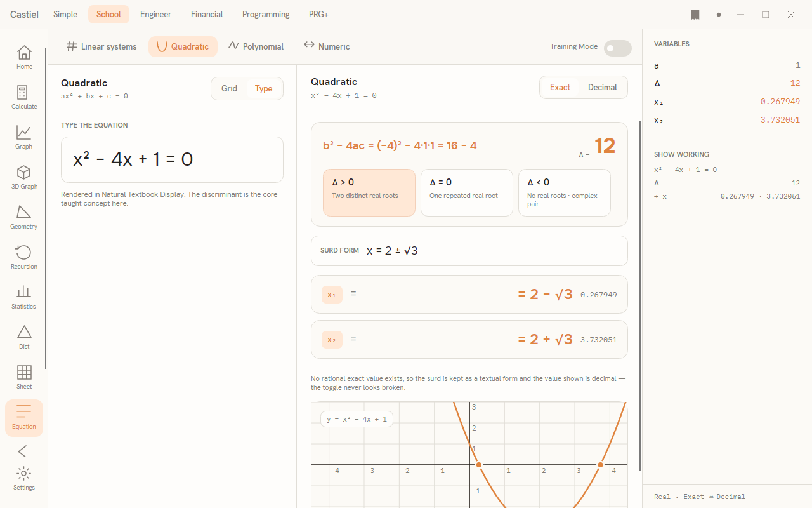
Task: Open the Sheet grid icon
Action: (x=24, y=377)
